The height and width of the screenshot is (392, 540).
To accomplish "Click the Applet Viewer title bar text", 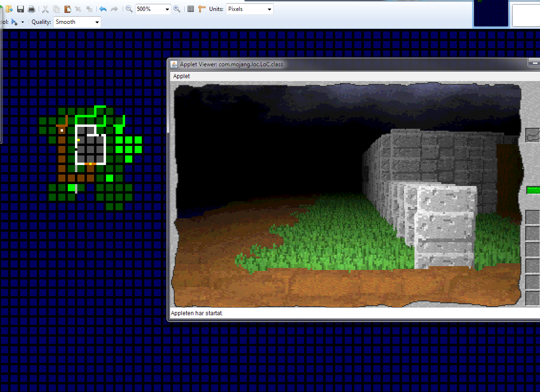I will [x=232, y=64].
